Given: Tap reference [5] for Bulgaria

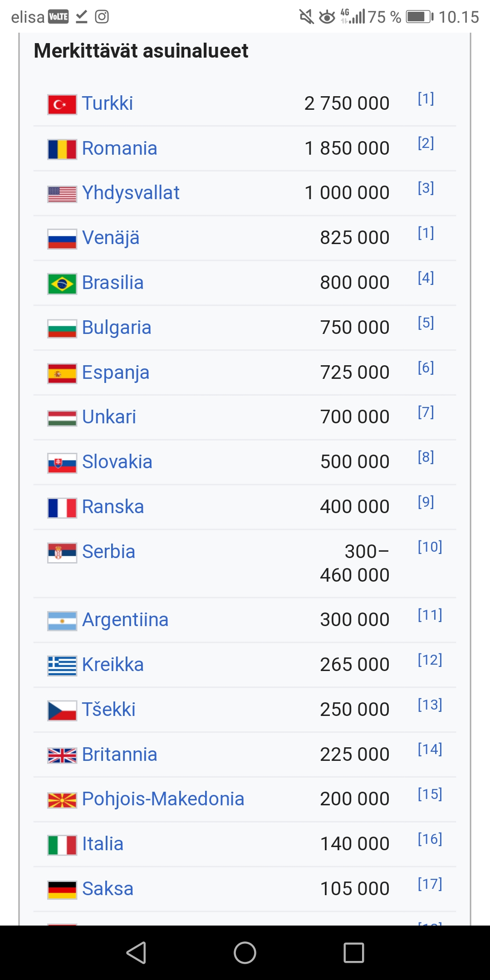Looking at the screenshot, I should (426, 323).
